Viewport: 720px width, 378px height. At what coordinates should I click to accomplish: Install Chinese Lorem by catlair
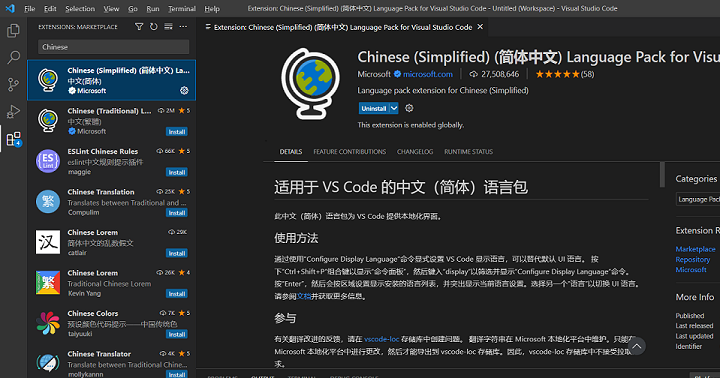coord(177,253)
